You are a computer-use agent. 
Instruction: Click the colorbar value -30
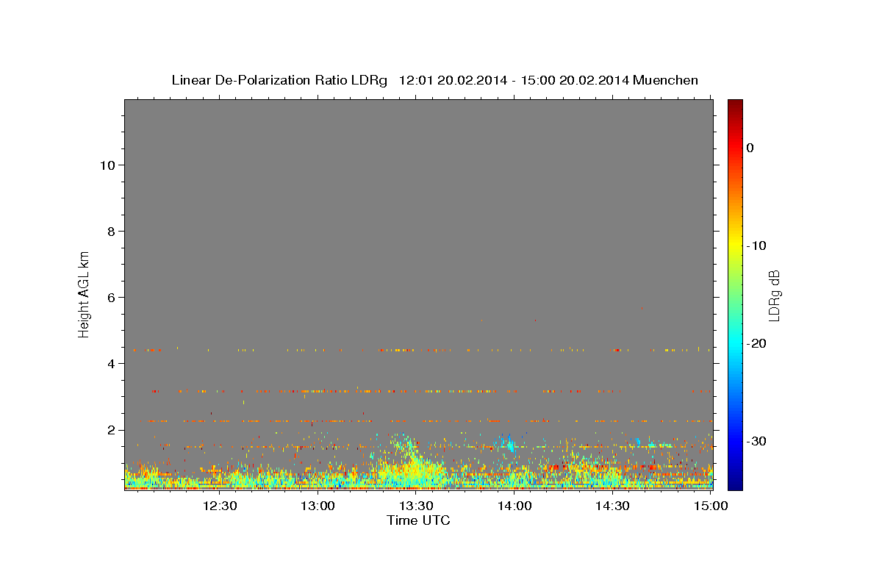tap(756, 441)
